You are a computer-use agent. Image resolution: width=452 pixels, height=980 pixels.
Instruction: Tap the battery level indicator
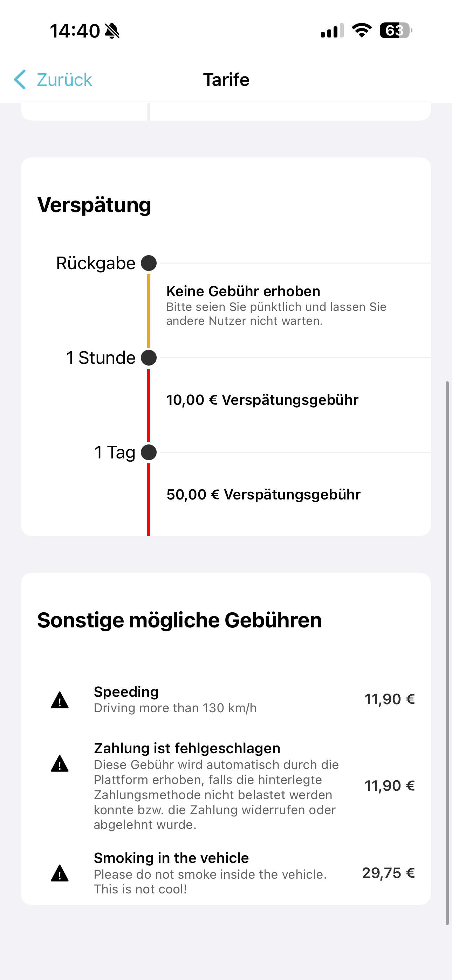396,30
